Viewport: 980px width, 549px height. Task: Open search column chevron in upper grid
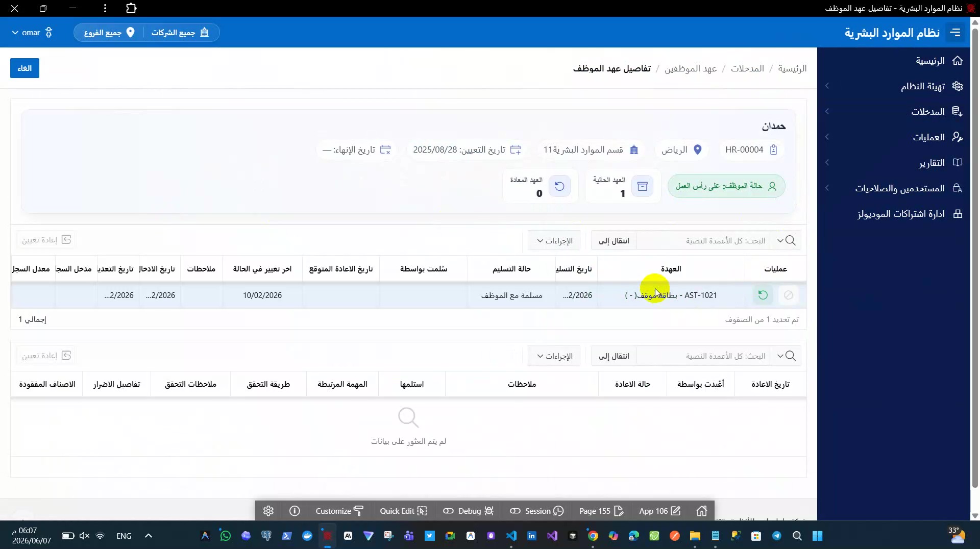(780, 240)
